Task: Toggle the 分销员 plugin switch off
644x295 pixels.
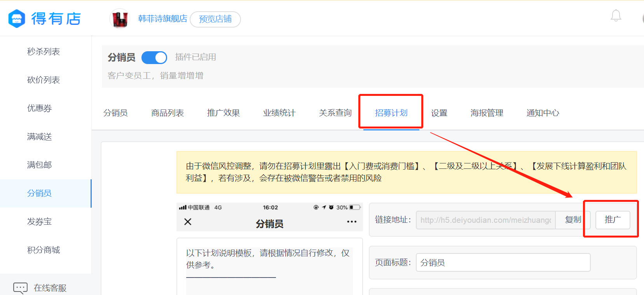Action: click(154, 57)
